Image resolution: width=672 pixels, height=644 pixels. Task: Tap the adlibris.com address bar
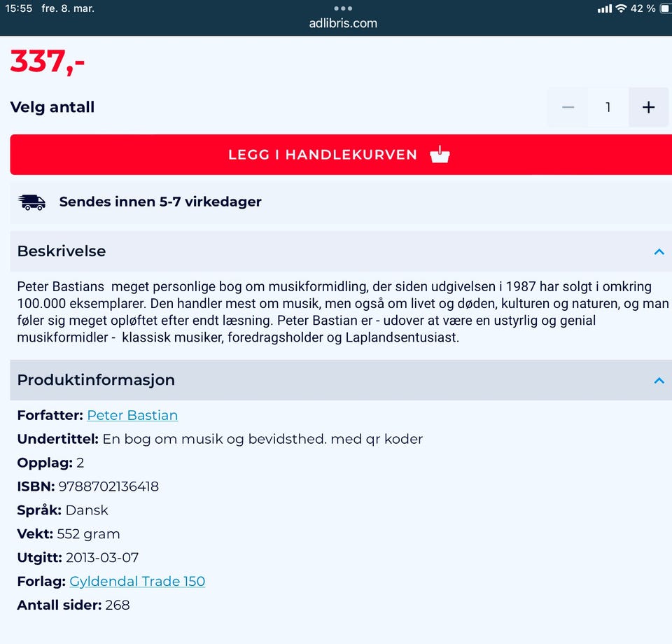(x=343, y=23)
